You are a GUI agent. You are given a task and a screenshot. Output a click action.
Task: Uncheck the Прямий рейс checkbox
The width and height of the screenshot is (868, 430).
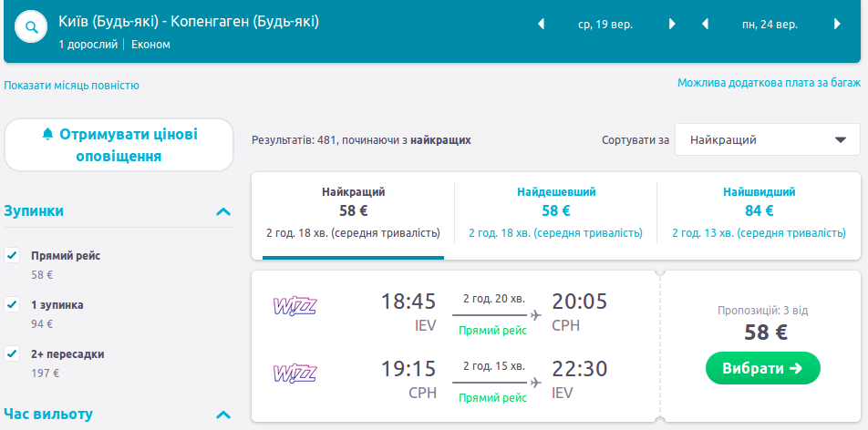(x=13, y=256)
